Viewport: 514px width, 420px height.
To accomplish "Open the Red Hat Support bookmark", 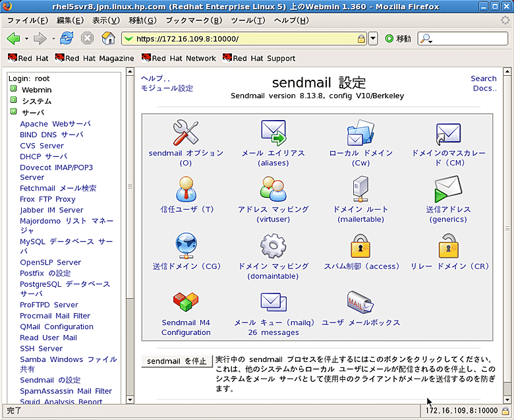I will click(x=258, y=58).
